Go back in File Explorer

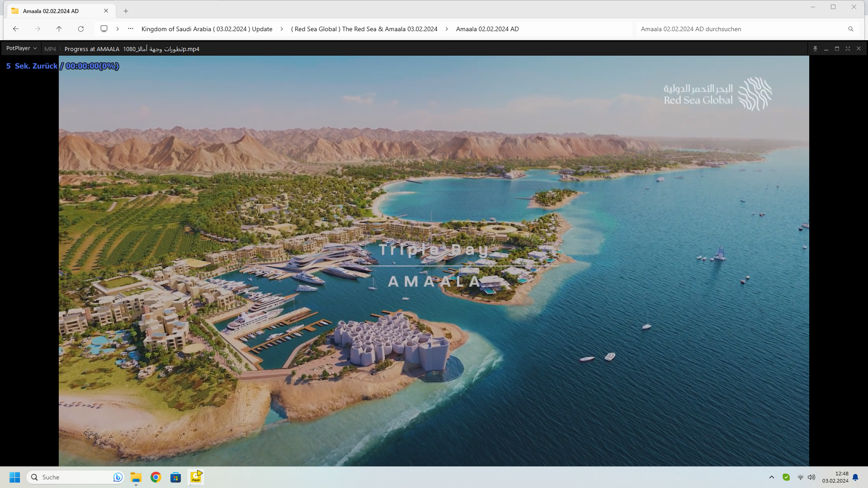point(16,29)
